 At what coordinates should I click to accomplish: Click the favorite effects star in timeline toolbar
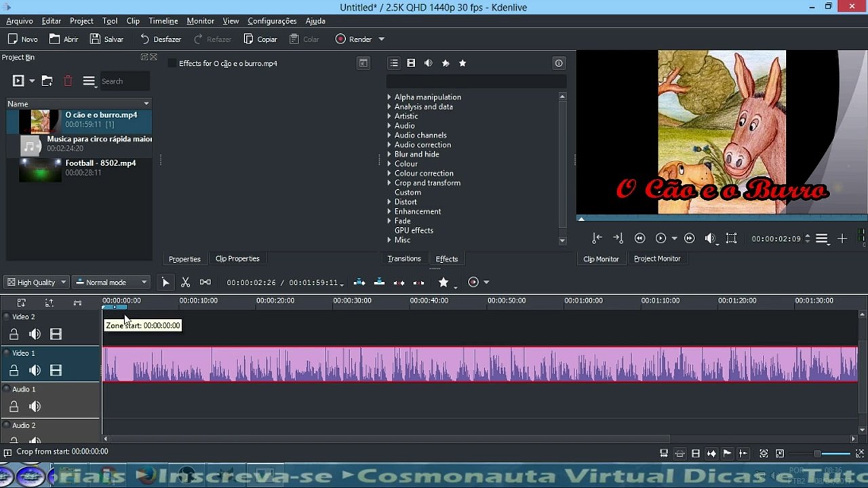click(443, 282)
